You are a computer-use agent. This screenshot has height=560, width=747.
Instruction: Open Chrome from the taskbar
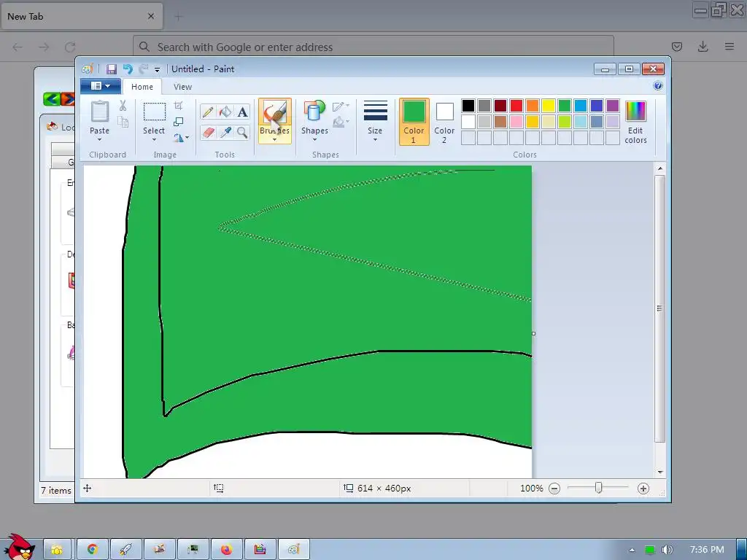[92, 550]
